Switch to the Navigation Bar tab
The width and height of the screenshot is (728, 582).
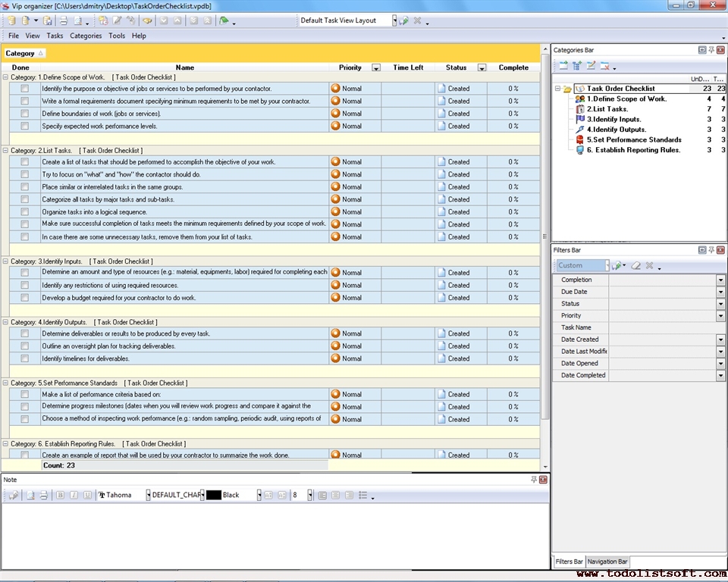pyautogui.click(x=608, y=562)
